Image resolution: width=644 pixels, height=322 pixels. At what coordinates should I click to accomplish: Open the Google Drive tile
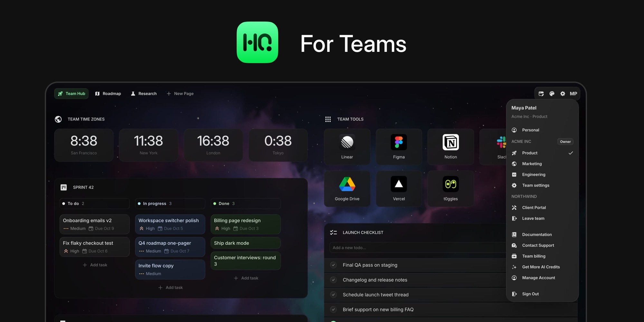[347, 189]
